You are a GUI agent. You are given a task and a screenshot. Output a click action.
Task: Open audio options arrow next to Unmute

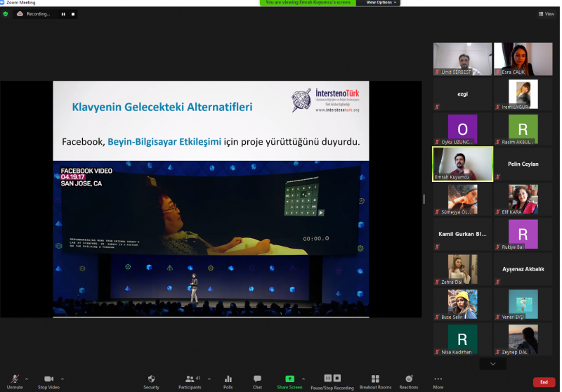pyautogui.click(x=27, y=379)
